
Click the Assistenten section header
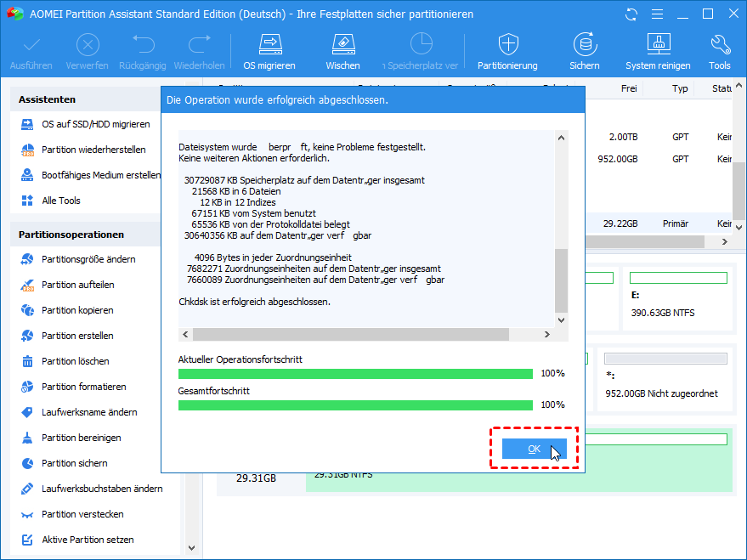[85, 99]
